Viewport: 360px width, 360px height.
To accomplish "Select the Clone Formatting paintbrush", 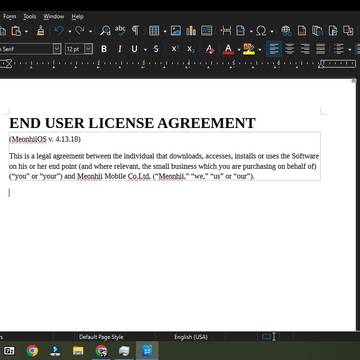I will [40, 31].
